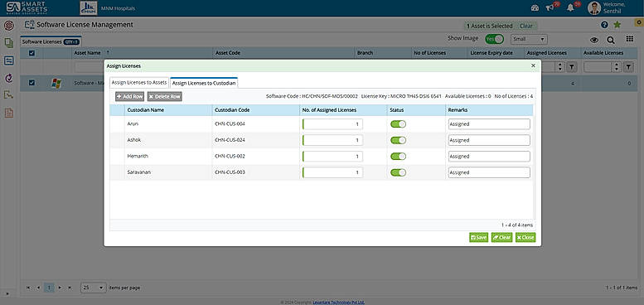Click the Senthil user profile avatar

594,7
